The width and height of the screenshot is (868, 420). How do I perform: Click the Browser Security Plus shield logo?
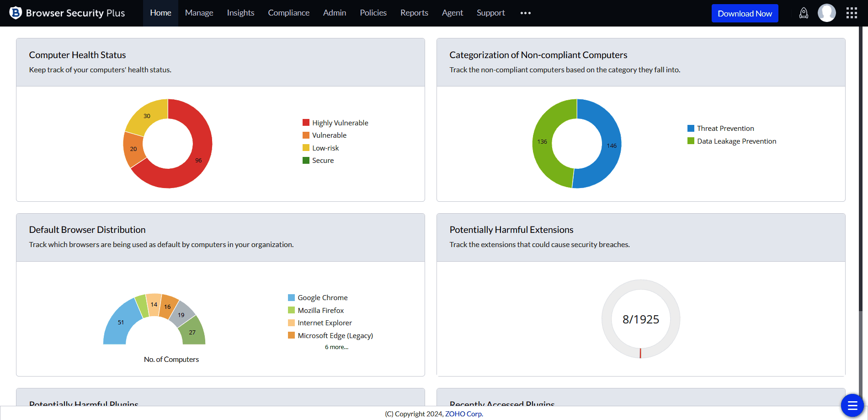pos(16,13)
